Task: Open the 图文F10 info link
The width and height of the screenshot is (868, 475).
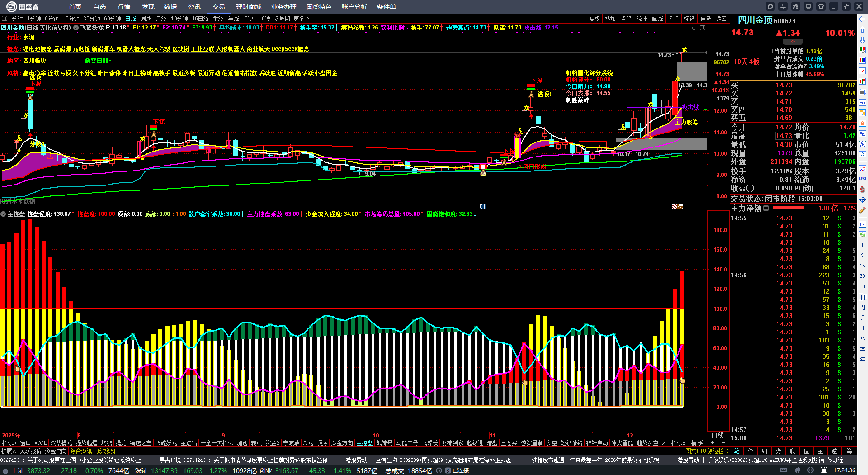Action: click(x=695, y=451)
